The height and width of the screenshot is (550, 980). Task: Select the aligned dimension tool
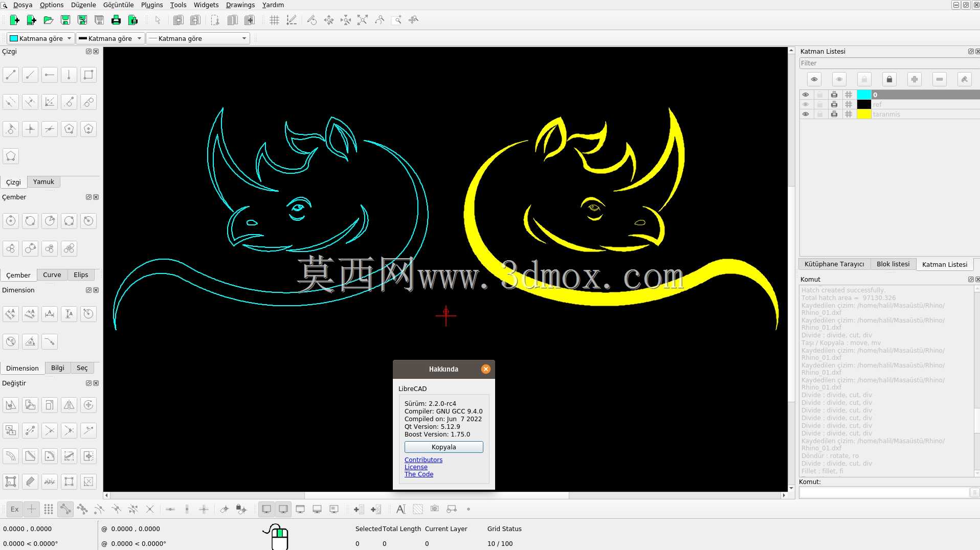coord(11,314)
